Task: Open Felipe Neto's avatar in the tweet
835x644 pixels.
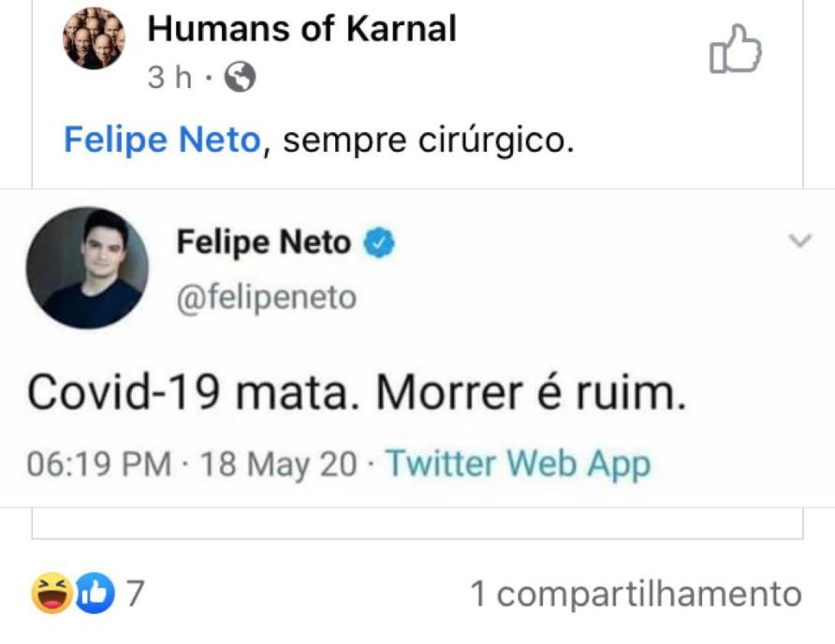Action: coord(87,267)
